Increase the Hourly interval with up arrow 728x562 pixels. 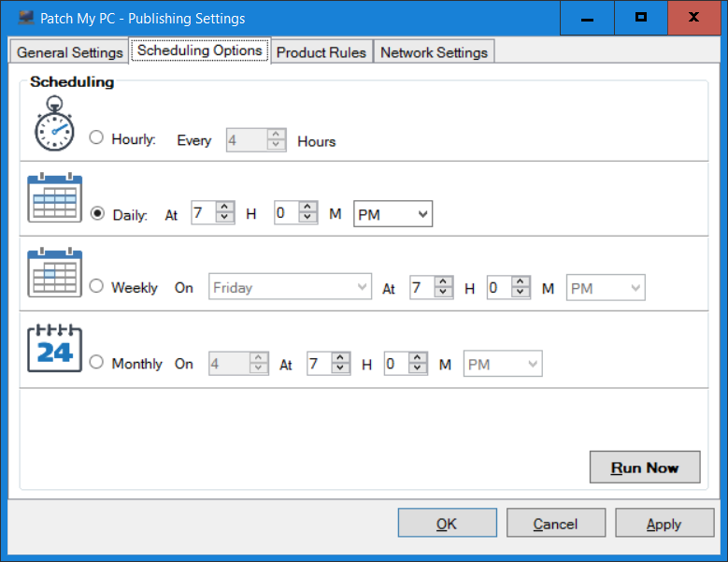pyautogui.click(x=276, y=135)
